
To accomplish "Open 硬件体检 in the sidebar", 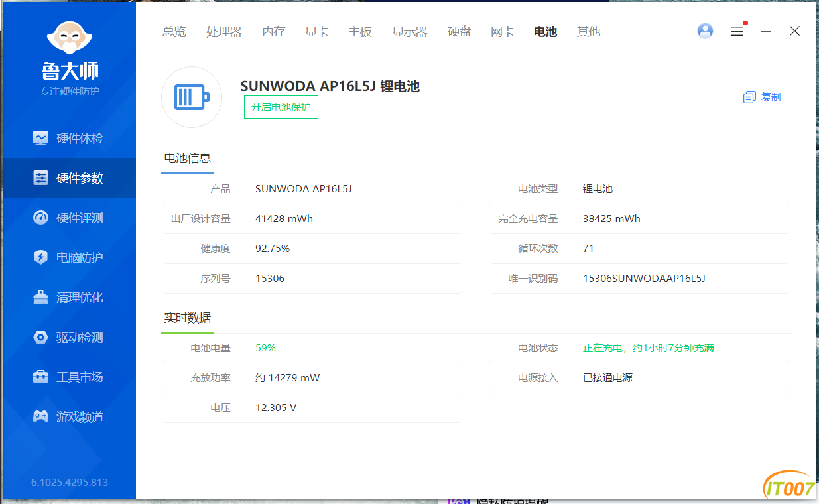I will pyautogui.click(x=69, y=139).
